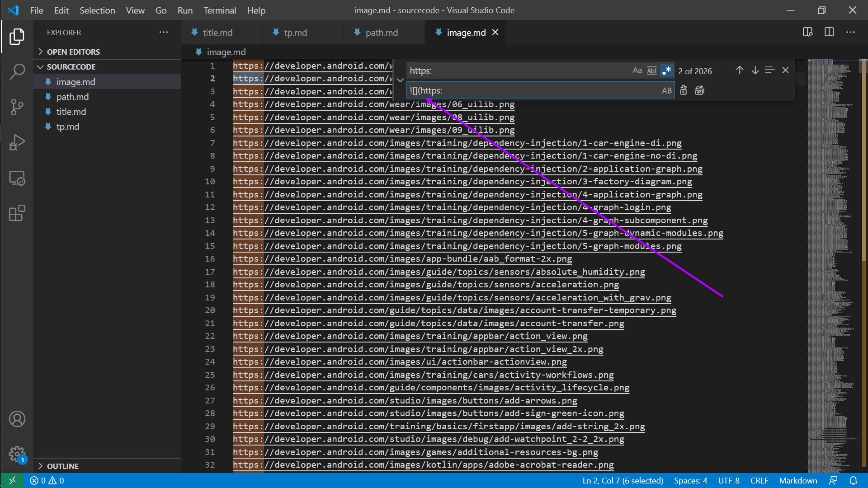Open the Source Control view
The image size is (868, 488).
pos(17,107)
